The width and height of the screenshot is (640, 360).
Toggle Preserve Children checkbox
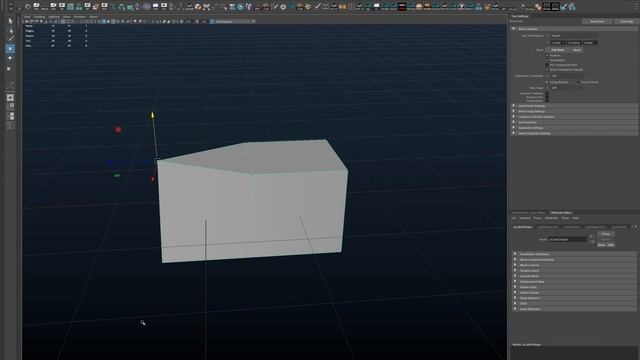pyautogui.click(x=547, y=93)
